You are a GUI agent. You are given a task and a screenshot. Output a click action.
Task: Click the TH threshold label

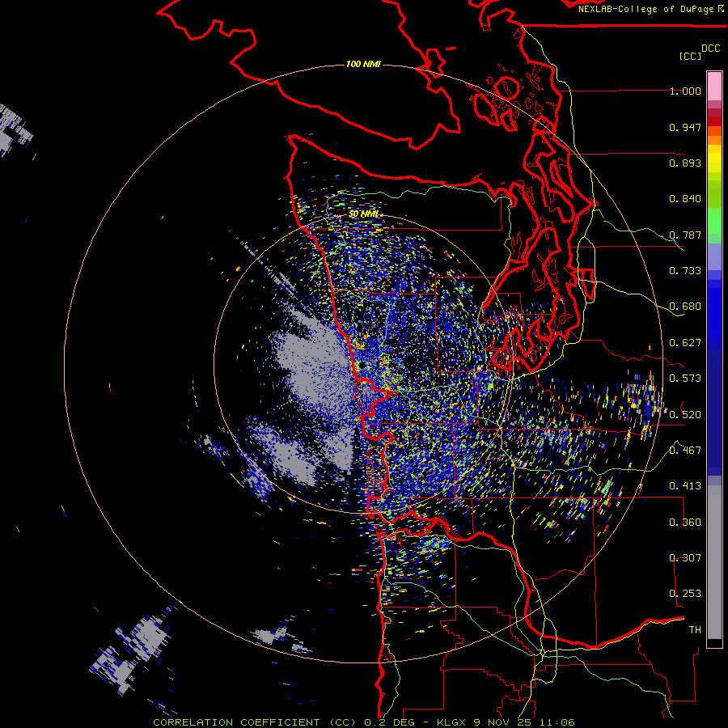pyautogui.click(x=695, y=629)
